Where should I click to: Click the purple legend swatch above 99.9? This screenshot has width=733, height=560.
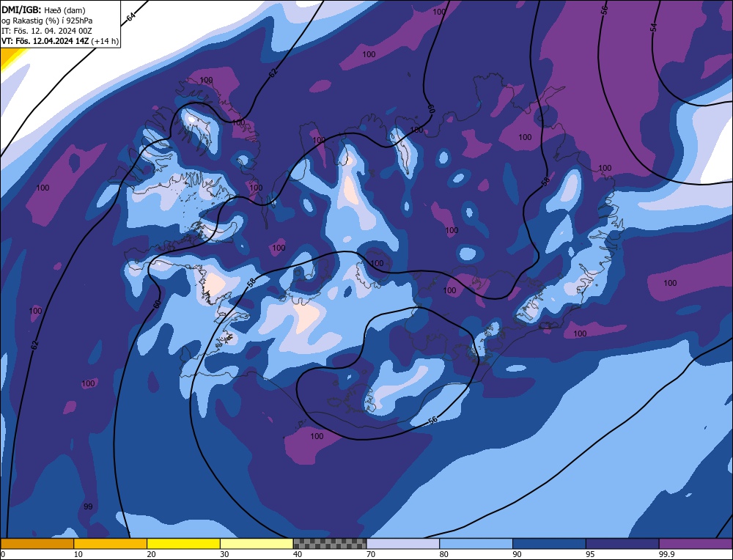696,544
